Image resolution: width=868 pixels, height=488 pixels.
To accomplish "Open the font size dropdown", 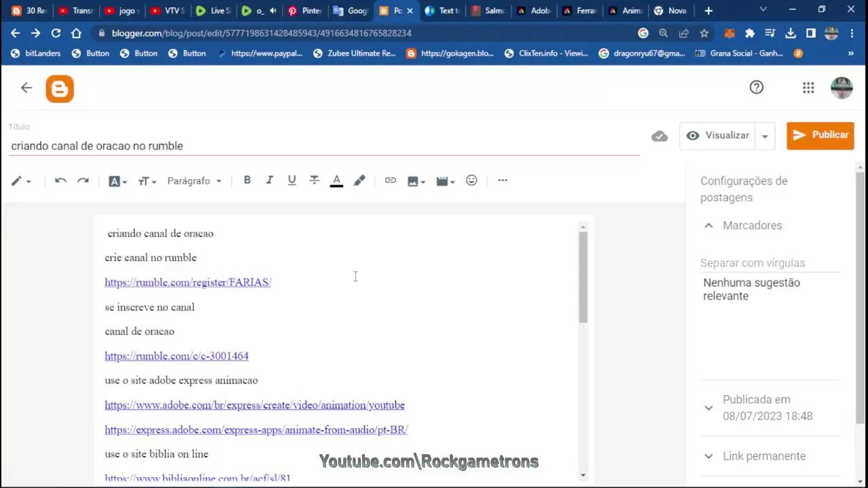I will pyautogui.click(x=147, y=181).
